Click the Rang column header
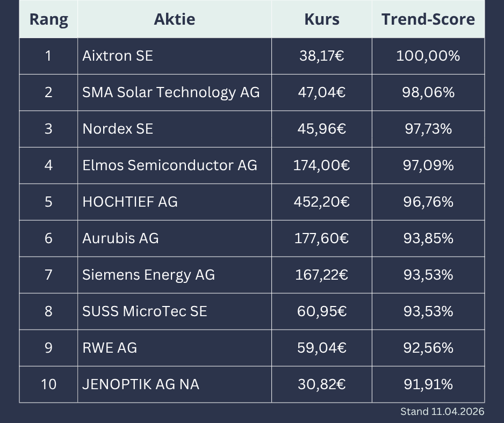This screenshot has height=423, width=504. (48, 20)
